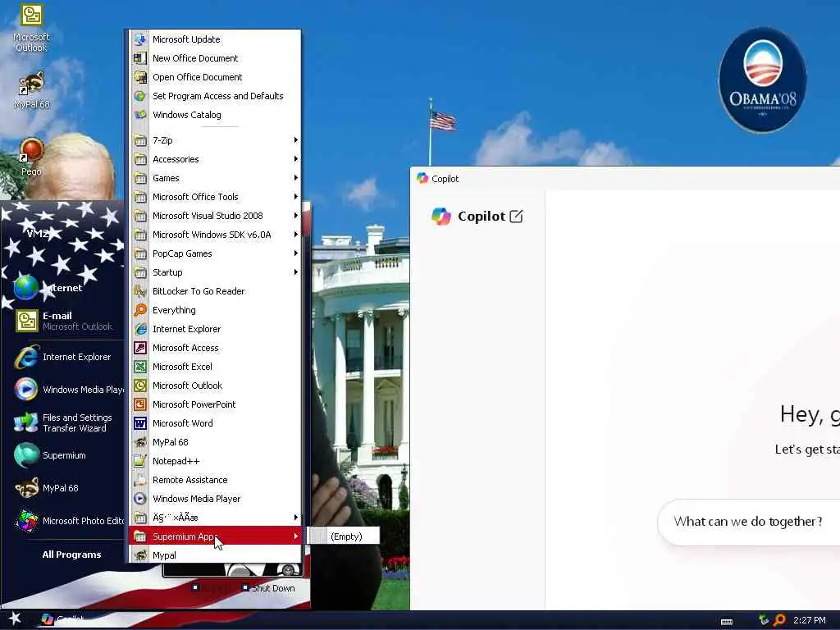This screenshot has height=630, width=840.
Task: Click the Remote Assistance icon
Action: coord(139,480)
